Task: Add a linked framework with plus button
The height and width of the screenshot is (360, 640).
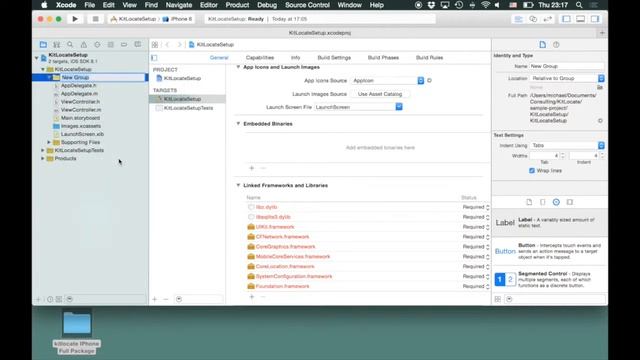Action: coord(252,297)
